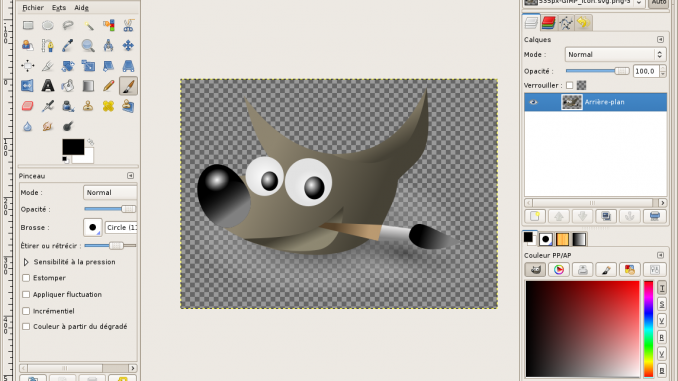Toggle the Estomper checkbox
This screenshot has width=678, height=381.
pyautogui.click(x=26, y=278)
